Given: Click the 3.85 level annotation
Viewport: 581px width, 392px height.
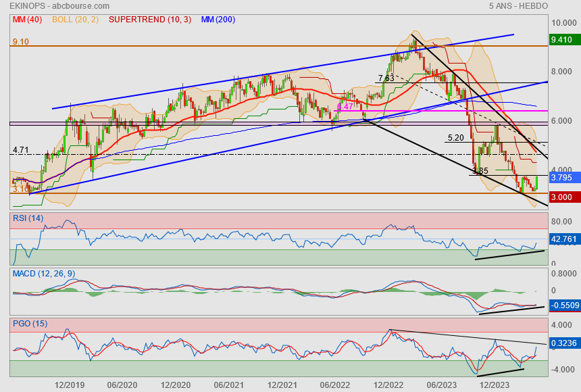Looking at the screenshot, I should click(x=480, y=171).
